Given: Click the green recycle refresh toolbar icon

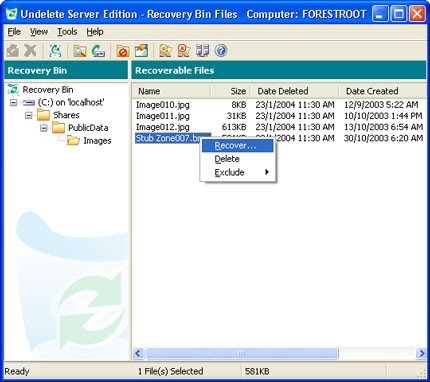Looking at the screenshot, I should 56,51.
